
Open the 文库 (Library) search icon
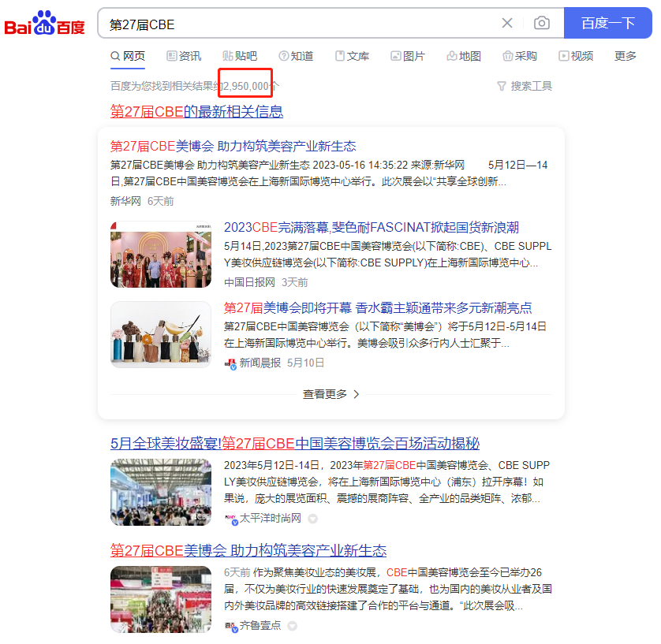(x=338, y=56)
